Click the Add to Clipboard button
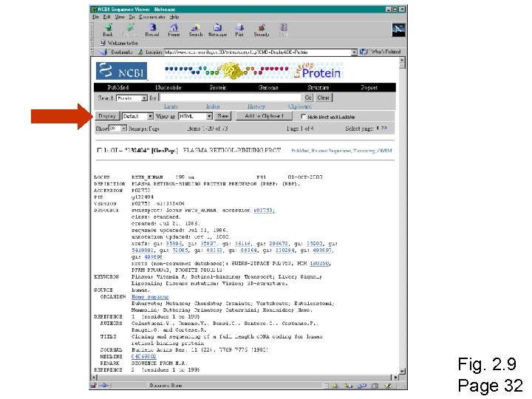532x399 pixels. [264, 116]
